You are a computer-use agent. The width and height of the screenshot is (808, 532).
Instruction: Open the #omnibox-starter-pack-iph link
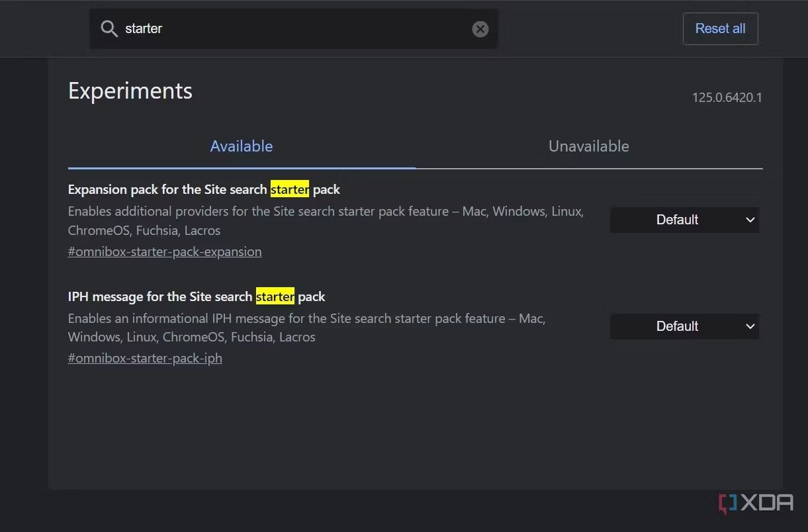pos(145,358)
